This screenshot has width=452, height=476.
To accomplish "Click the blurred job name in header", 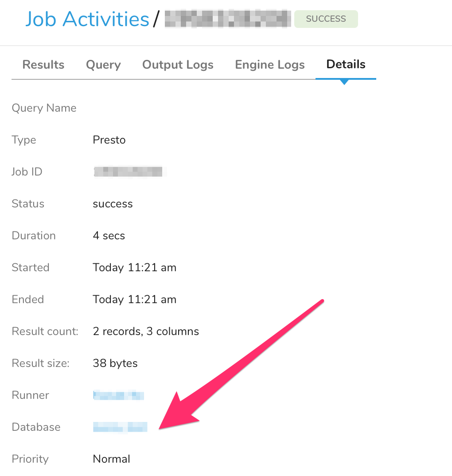I will pyautogui.click(x=228, y=19).
